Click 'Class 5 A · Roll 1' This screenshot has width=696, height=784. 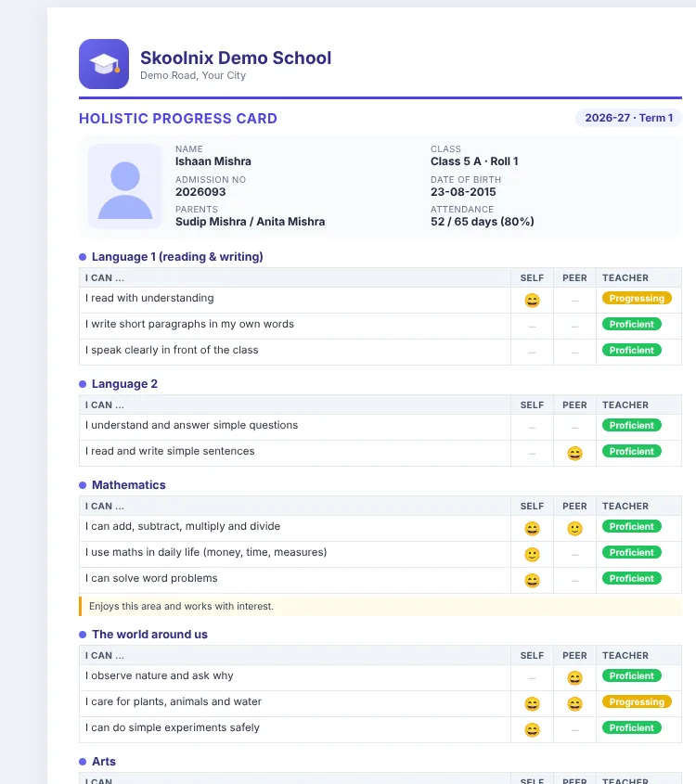[474, 161]
